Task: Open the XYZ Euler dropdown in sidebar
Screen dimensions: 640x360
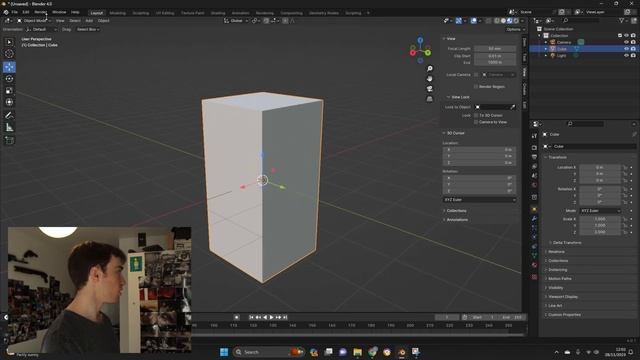Action: point(480,200)
